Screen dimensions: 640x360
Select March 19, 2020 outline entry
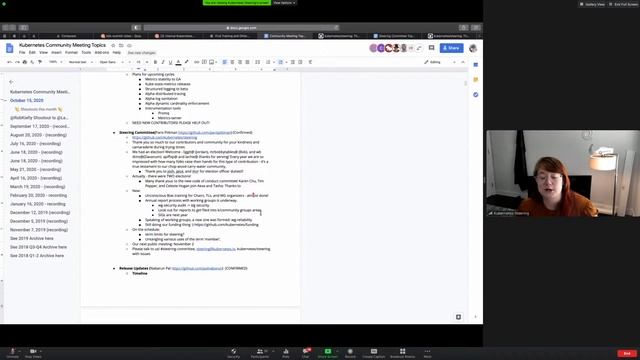[x=38, y=187]
